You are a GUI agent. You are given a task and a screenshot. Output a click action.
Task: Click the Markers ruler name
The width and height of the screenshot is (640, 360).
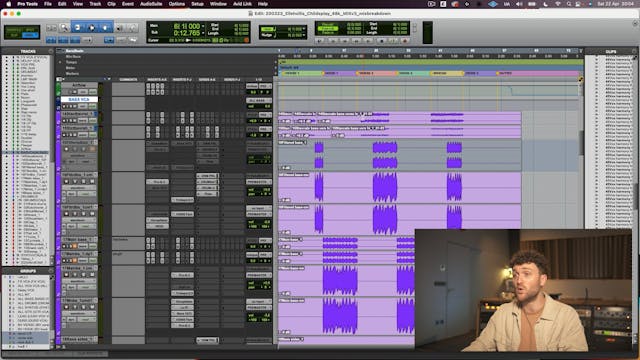(72, 73)
